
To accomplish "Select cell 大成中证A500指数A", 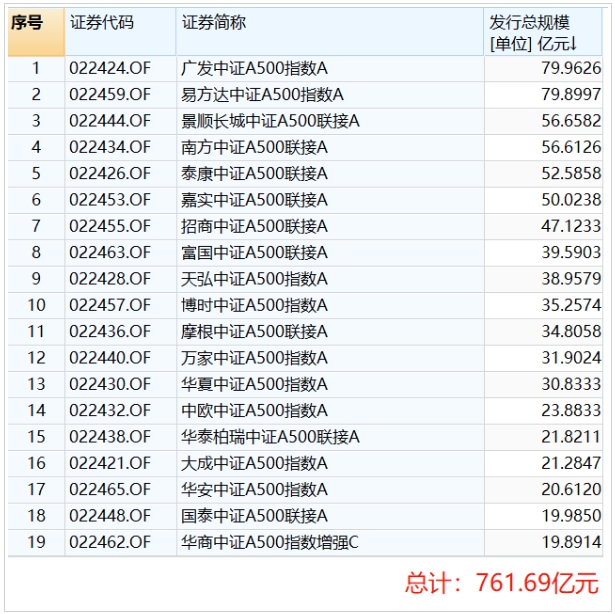I will pos(330,463).
